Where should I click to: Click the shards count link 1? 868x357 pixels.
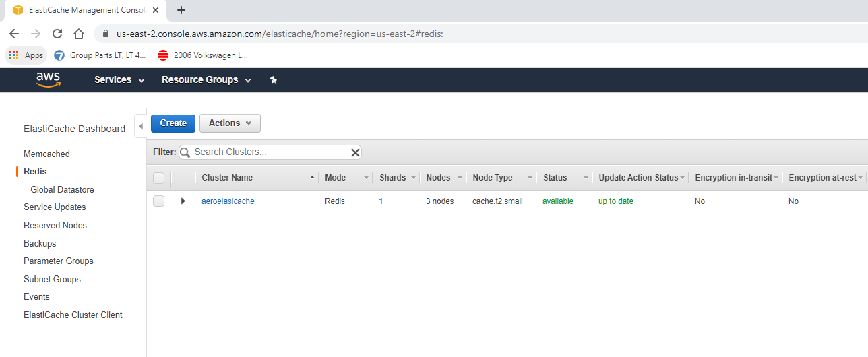(381, 201)
